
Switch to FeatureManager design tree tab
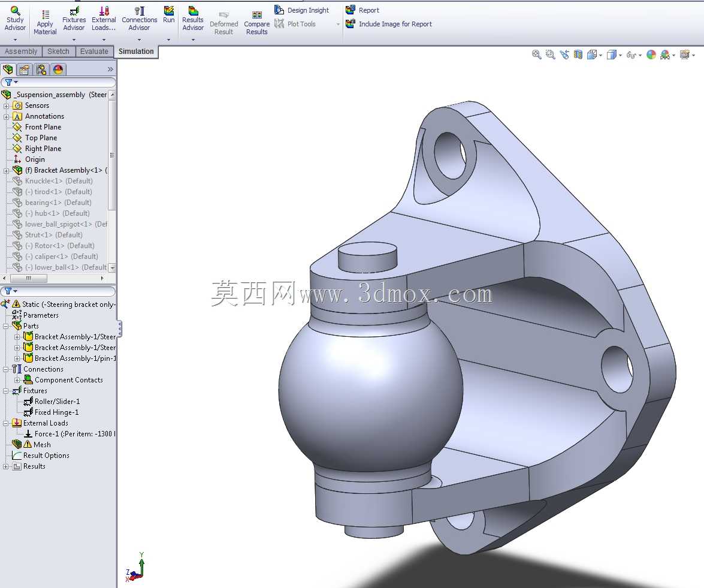click(x=8, y=70)
